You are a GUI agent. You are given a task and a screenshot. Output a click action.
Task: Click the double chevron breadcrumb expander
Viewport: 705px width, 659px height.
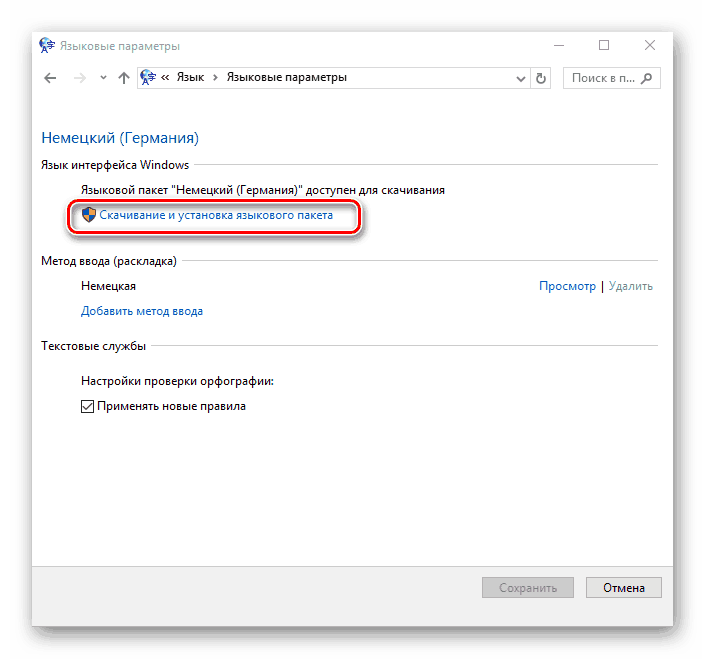click(x=165, y=78)
